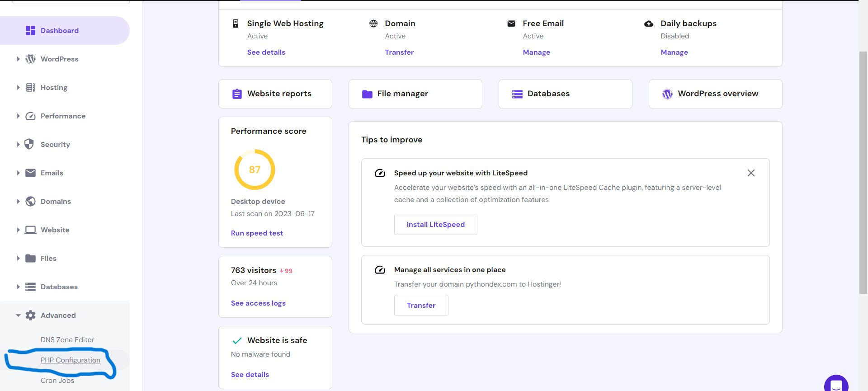Dismiss the LiteSpeed tip card
The image size is (868, 391).
751,173
